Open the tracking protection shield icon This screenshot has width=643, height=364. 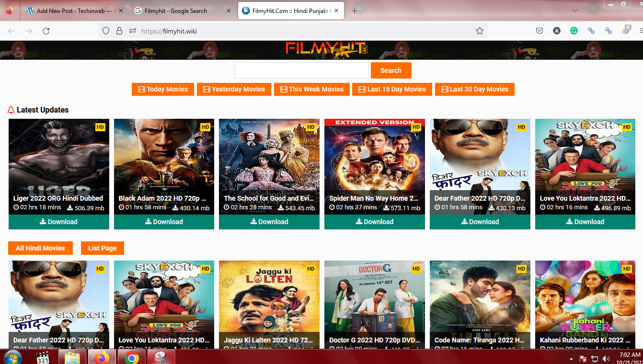(106, 31)
